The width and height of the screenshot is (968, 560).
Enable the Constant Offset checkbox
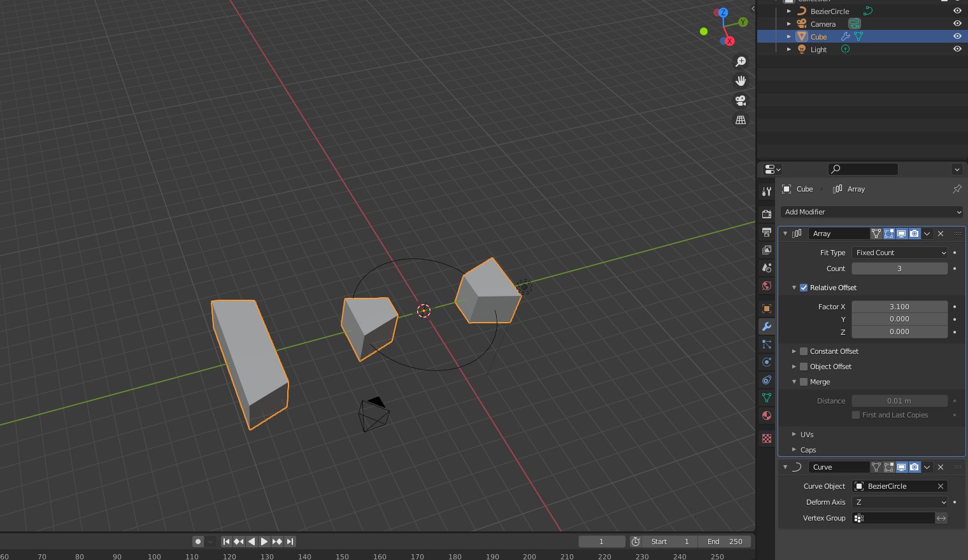804,351
